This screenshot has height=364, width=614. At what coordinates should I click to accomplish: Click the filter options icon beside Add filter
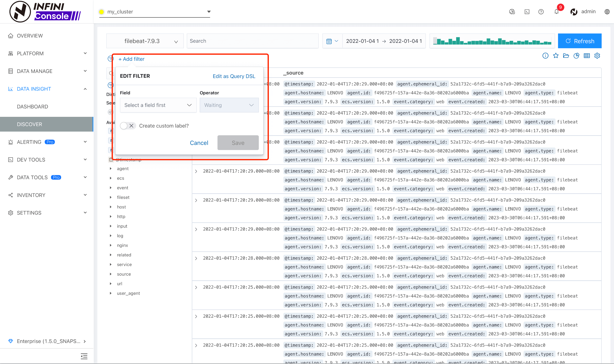coord(111,59)
